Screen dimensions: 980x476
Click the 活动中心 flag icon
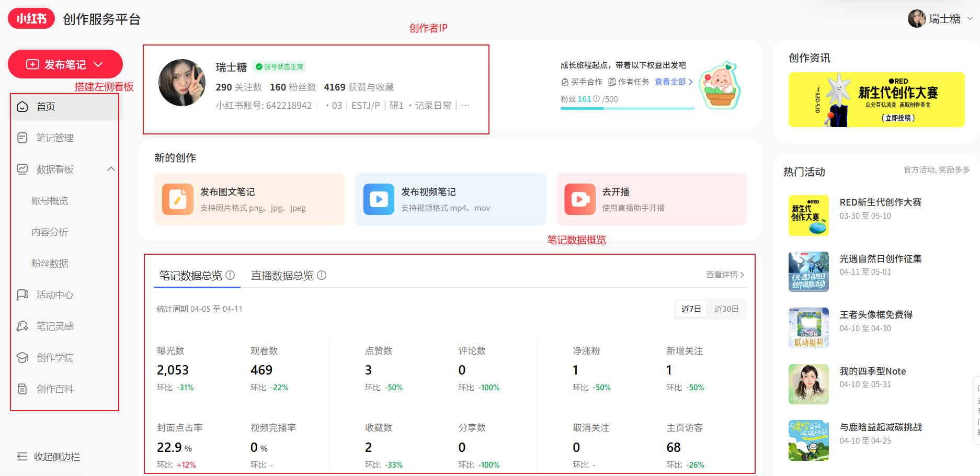click(x=22, y=295)
